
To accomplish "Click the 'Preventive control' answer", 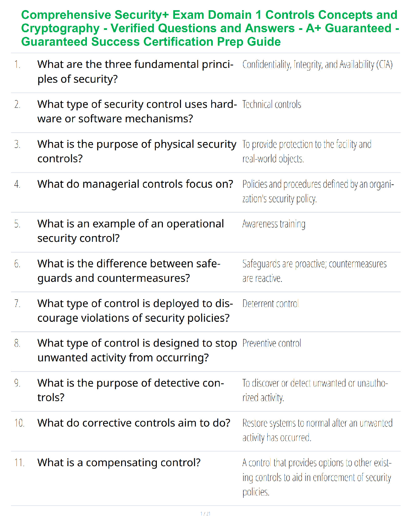I will point(272,343).
